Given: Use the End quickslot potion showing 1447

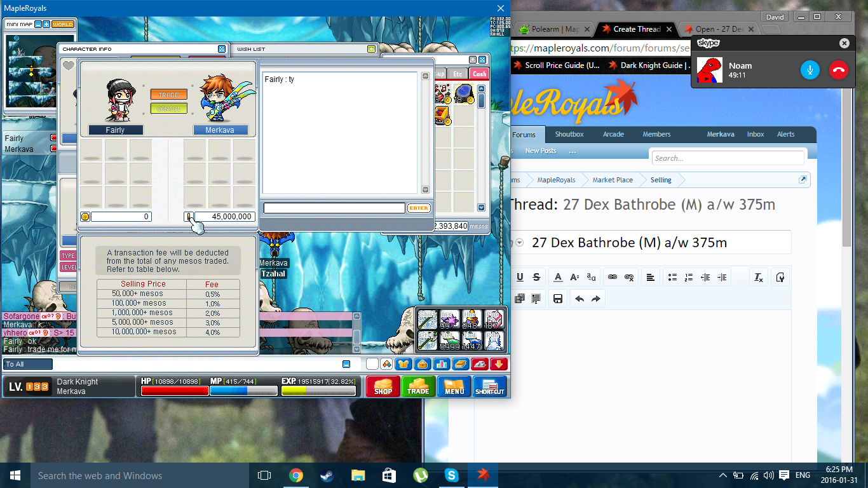Looking at the screenshot, I should (x=471, y=341).
